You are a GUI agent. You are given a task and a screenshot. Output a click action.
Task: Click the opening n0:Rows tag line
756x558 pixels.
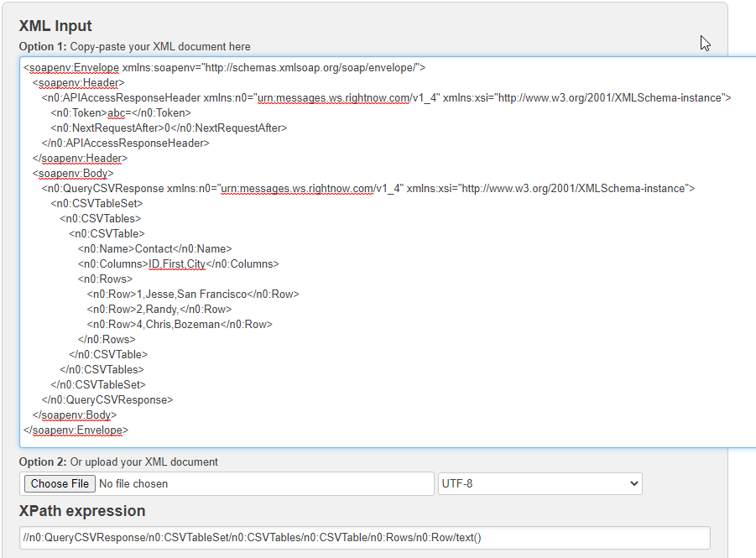pos(105,279)
